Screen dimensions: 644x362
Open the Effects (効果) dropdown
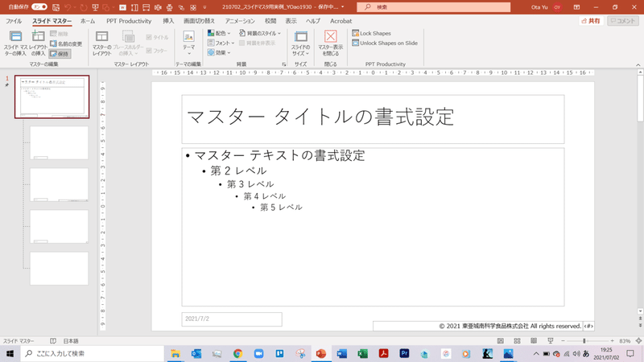pos(219,52)
